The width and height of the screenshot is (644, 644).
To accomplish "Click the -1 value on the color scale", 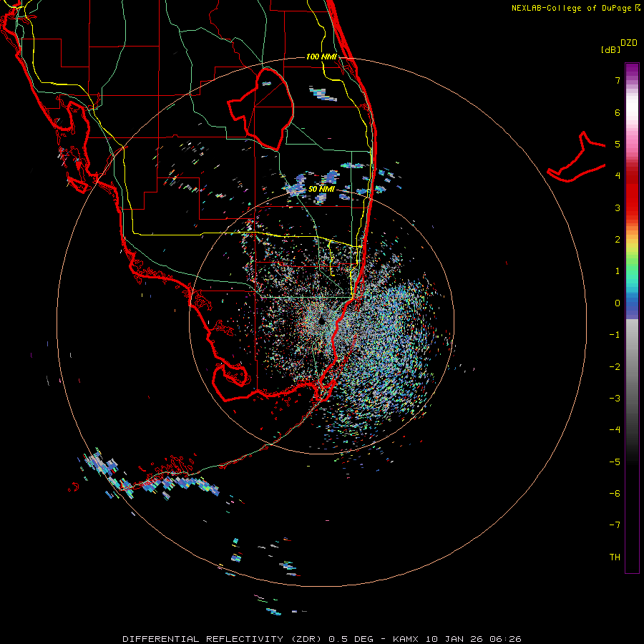I will (615, 335).
